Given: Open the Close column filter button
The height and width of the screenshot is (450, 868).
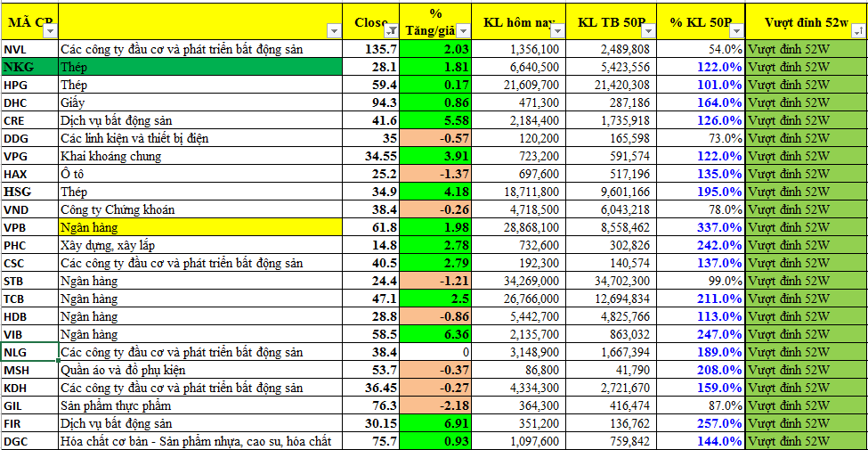Looking at the screenshot, I should (393, 31).
